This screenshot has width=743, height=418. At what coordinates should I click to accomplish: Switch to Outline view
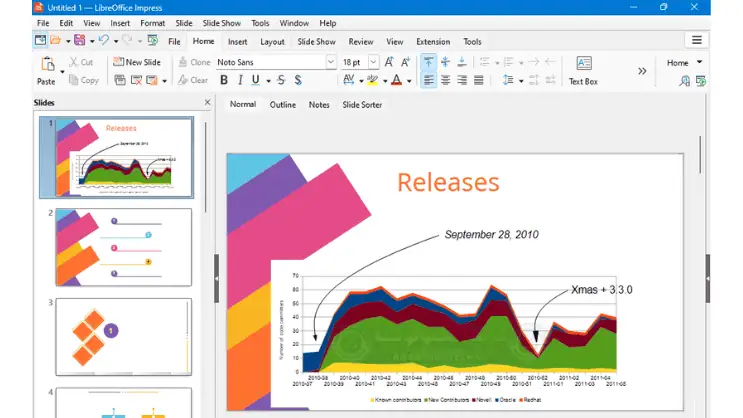pos(282,105)
